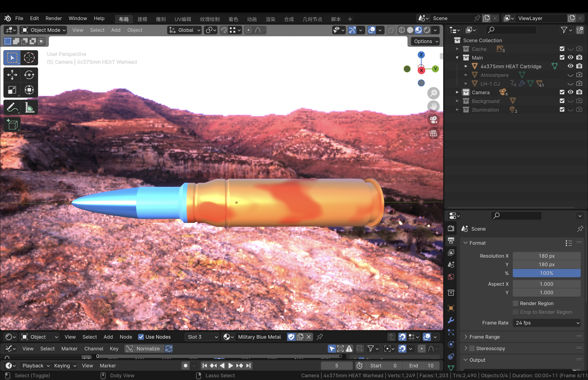Click the Options button in viewport
Screen dimensions: 588x380
425,41
